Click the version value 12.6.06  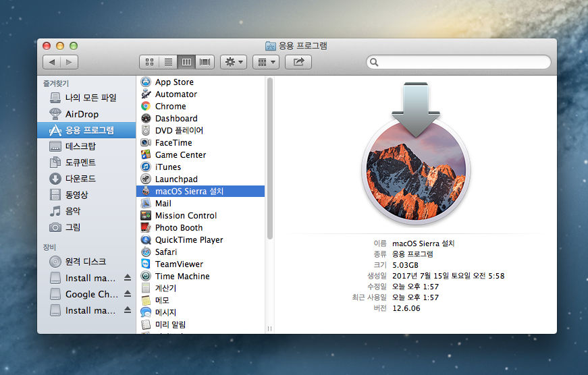click(x=406, y=308)
